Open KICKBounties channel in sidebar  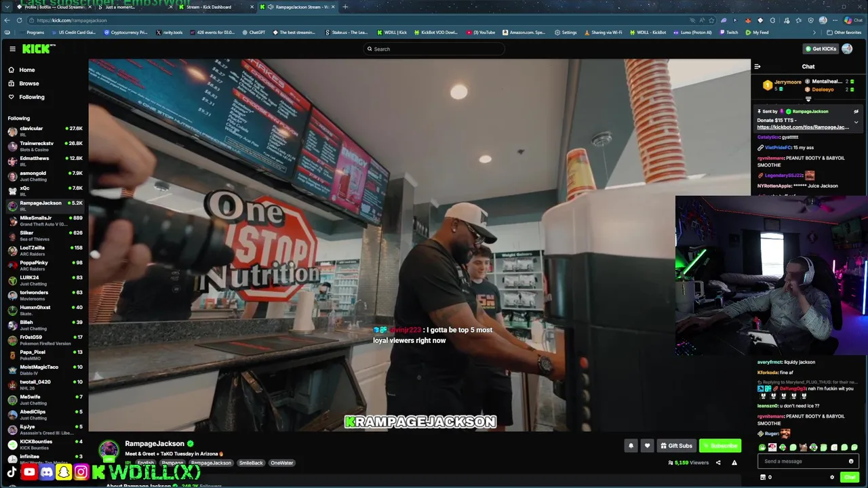point(44,445)
